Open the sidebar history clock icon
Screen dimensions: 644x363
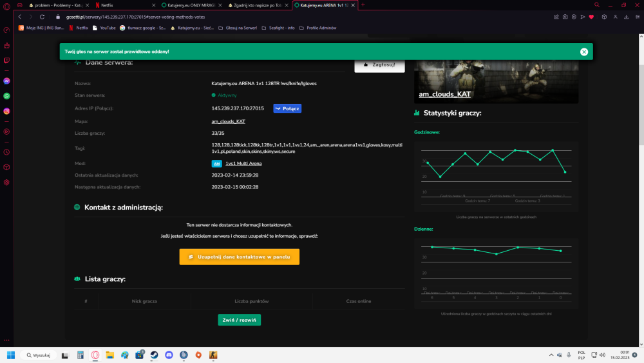pos(6,152)
